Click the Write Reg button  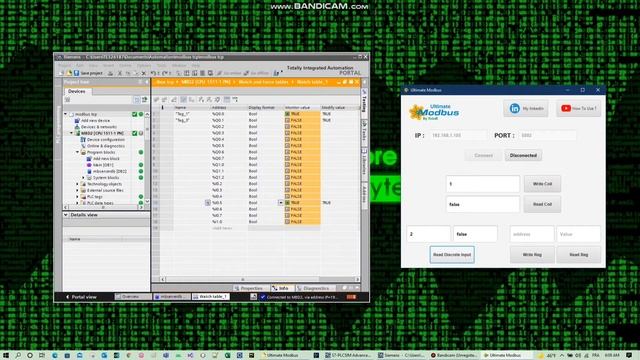tap(532, 254)
